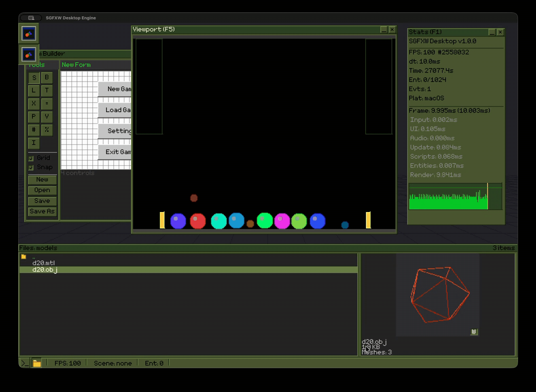Select the T tool in Tools palette

(x=47, y=91)
